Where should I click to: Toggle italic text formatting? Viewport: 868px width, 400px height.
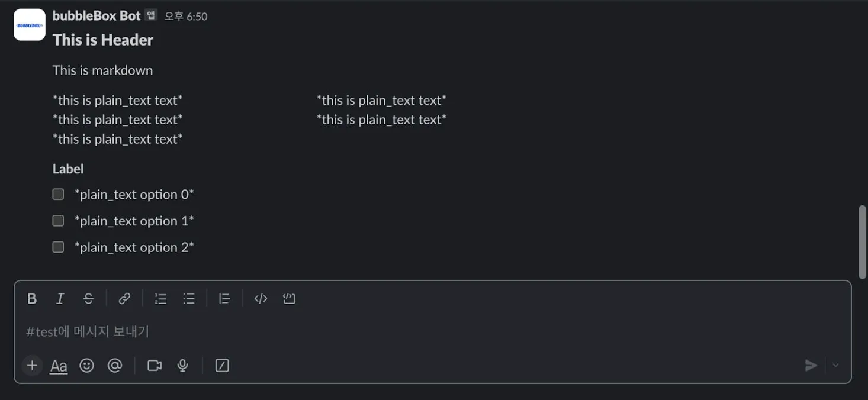pyautogui.click(x=60, y=299)
